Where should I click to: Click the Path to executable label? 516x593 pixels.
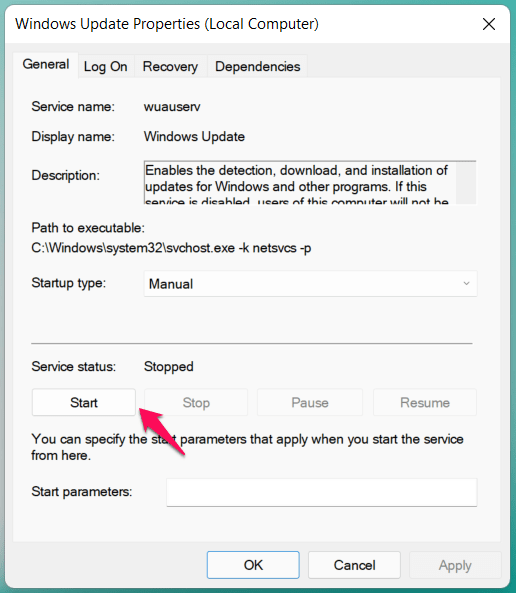tap(88, 228)
